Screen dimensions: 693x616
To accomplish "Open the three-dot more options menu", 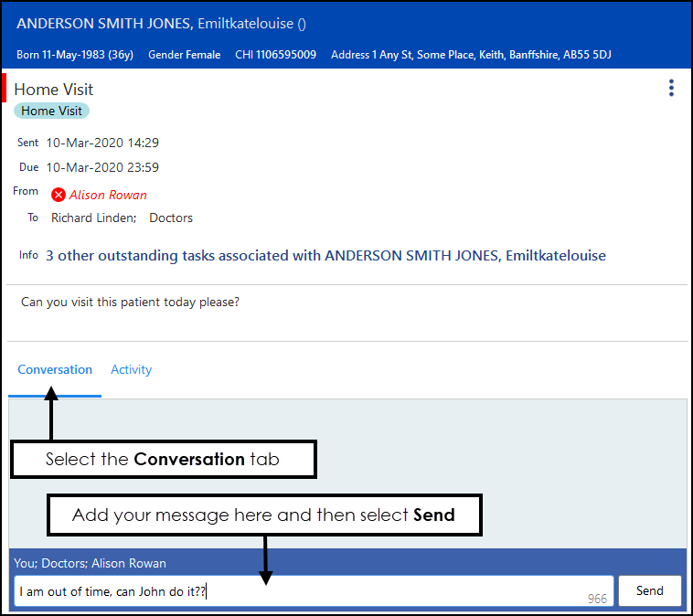I will pyautogui.click(x=671, y=88).
